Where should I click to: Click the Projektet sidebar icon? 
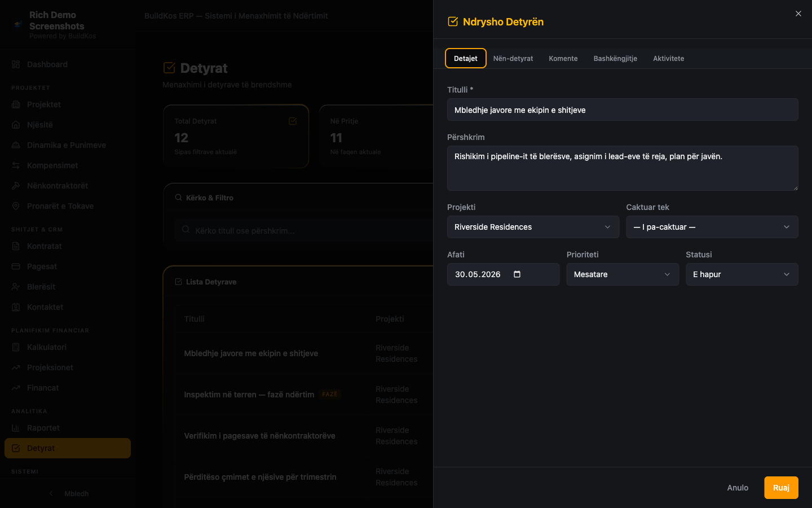point(16,104)
